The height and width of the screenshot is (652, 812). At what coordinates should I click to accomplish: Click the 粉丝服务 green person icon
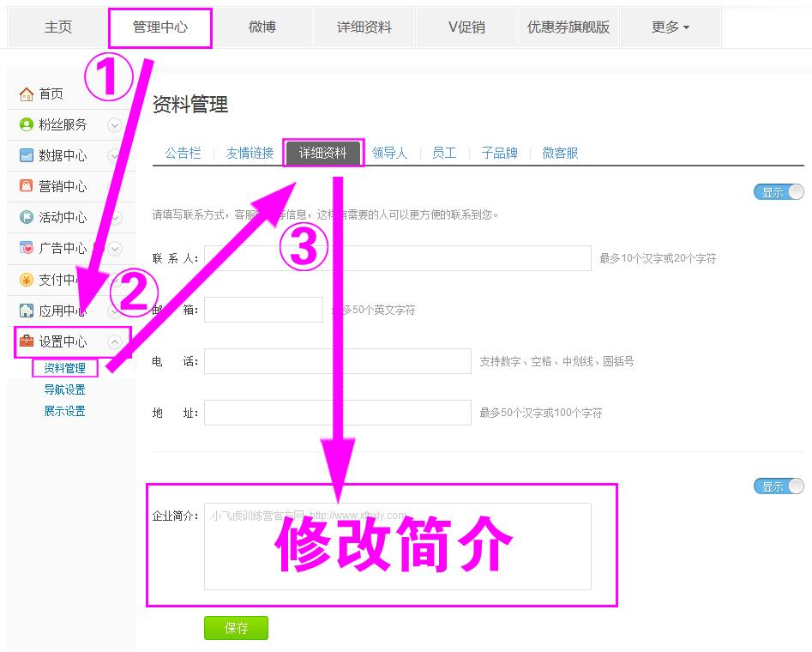(x=27, y=125)
